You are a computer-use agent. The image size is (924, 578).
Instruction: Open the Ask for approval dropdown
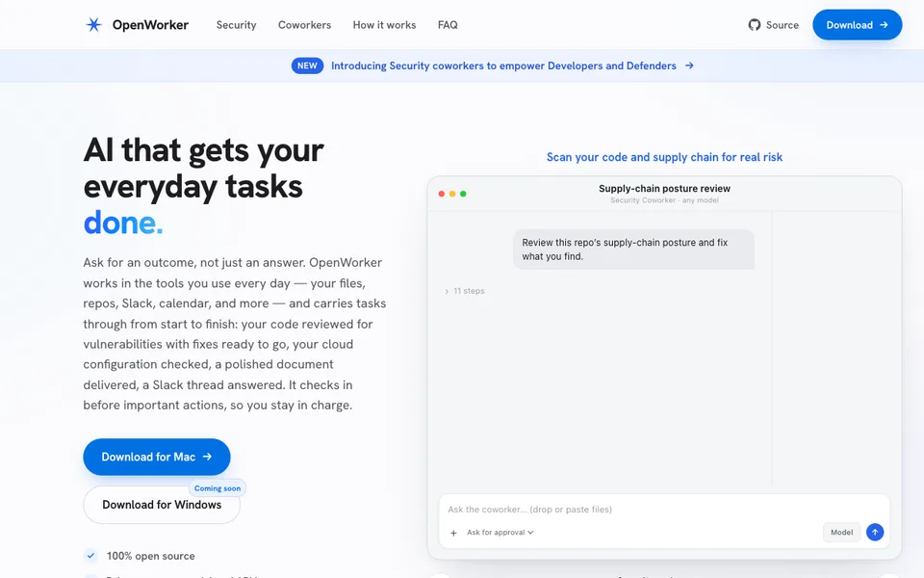tap(500, 532)
